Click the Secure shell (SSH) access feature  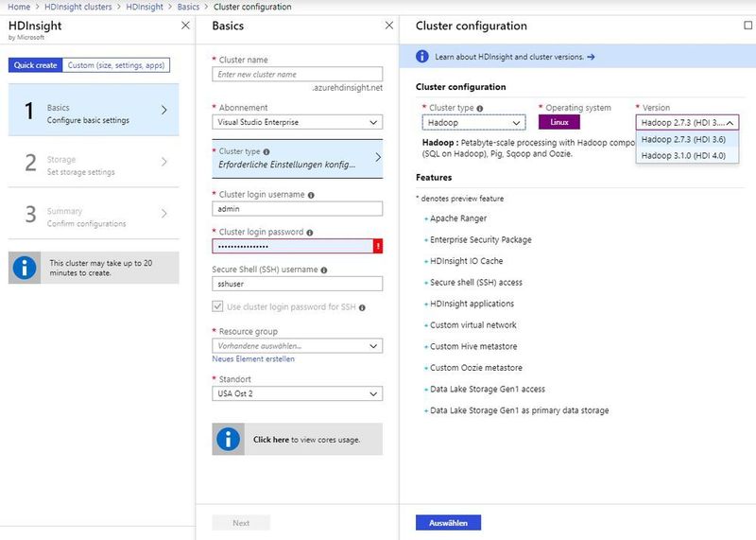click(x=476, y=283)
